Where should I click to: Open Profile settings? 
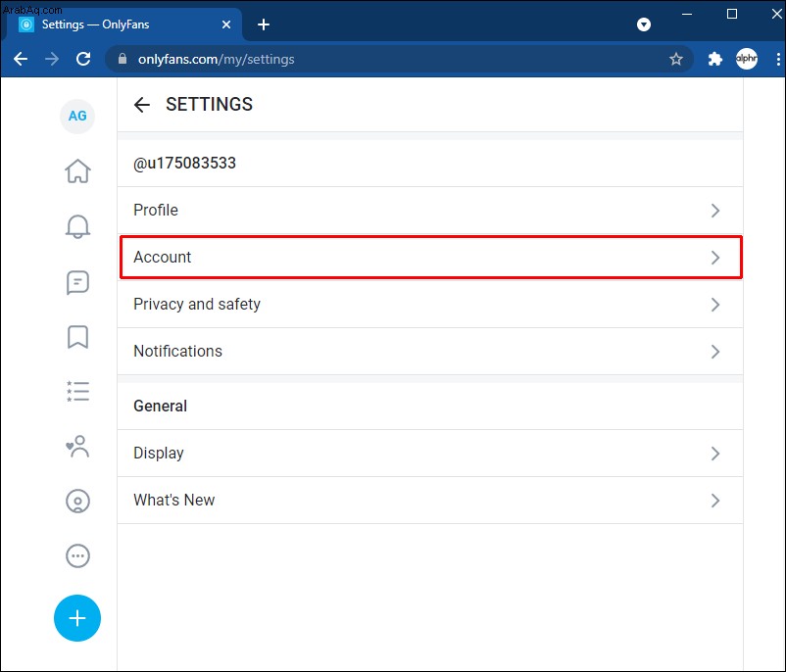coord(429,211)
